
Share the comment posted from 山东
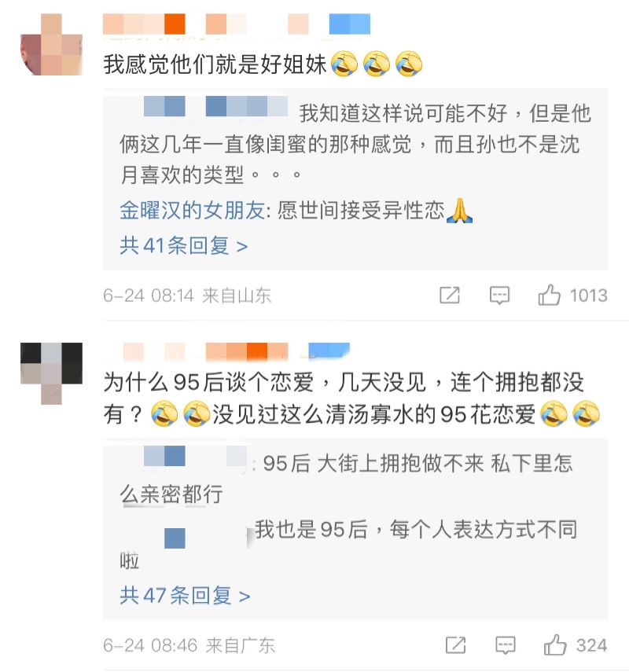pos(450,296)
